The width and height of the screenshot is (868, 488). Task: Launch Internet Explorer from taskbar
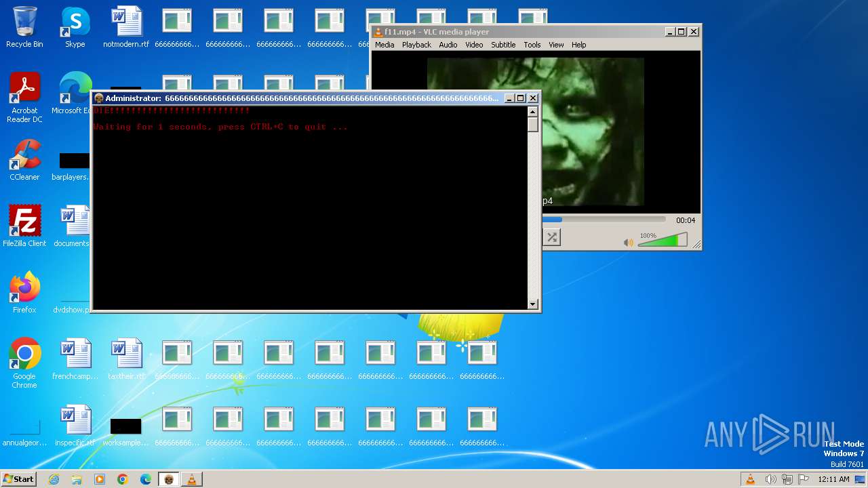(x=54, y=479)
